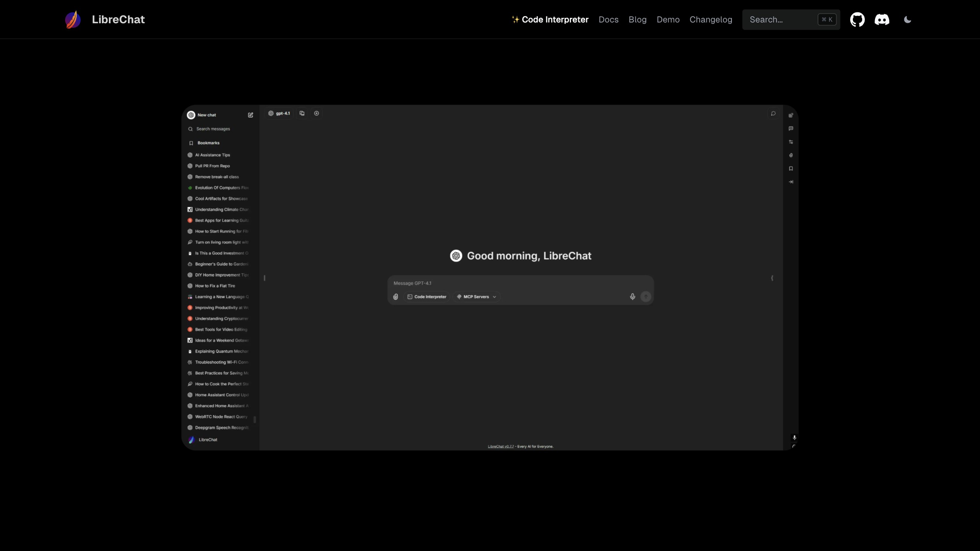Toggle the Code Interpreter chip in the message box

426,297
